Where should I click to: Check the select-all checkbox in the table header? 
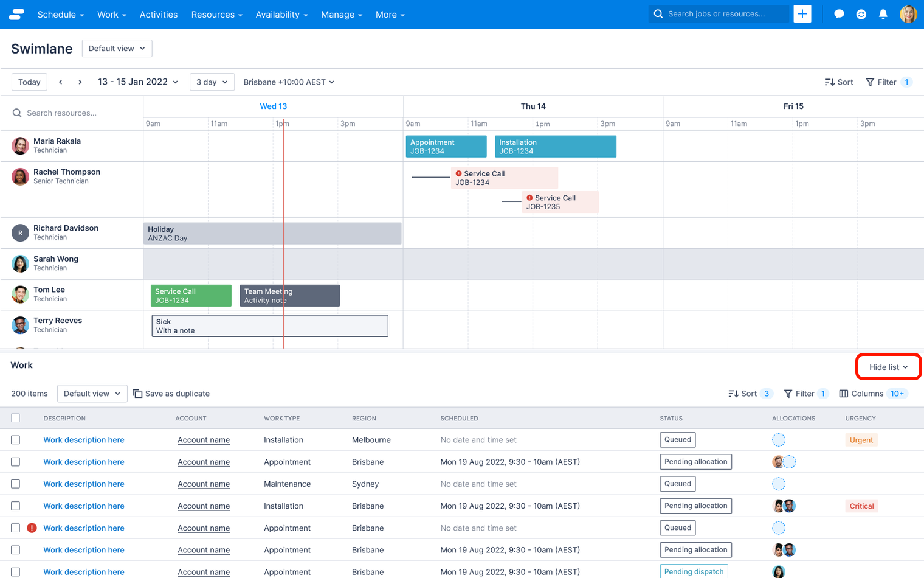(x=16, y=418)
